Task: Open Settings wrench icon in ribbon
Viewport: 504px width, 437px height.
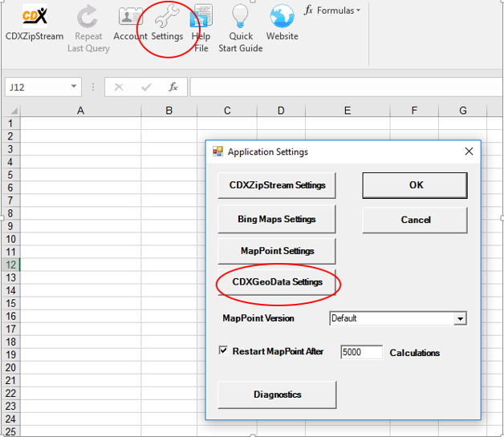Action: click(167, 16)
